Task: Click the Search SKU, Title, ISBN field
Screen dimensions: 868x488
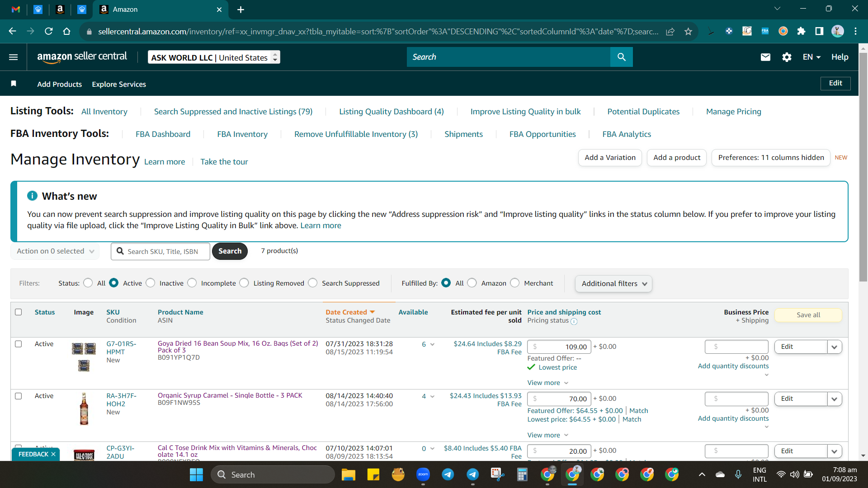Action: [160, 251]
